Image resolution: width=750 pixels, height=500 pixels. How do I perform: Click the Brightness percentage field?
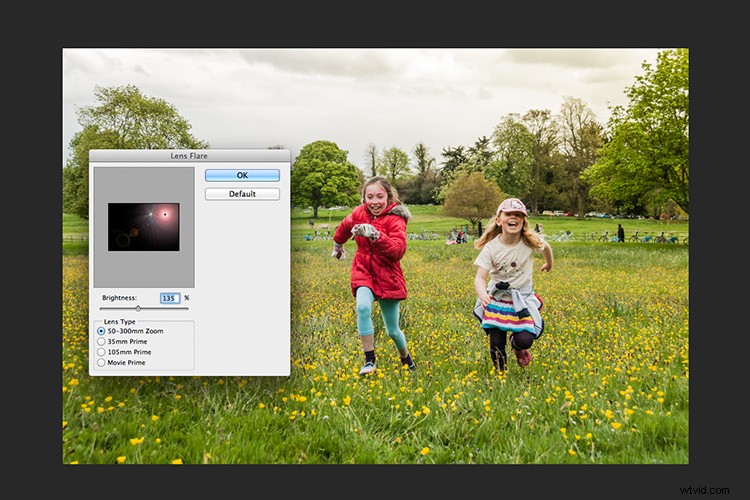tap(170, 298)
